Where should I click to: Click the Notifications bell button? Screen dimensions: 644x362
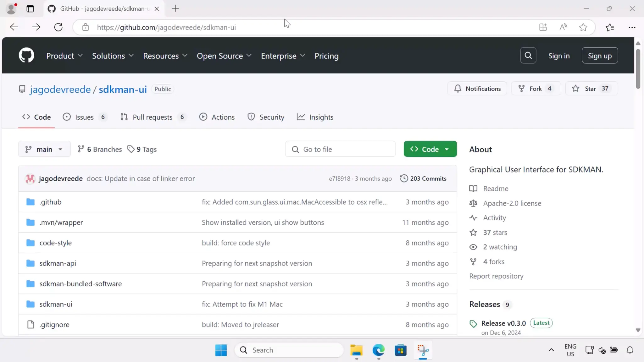click(477, 89)
